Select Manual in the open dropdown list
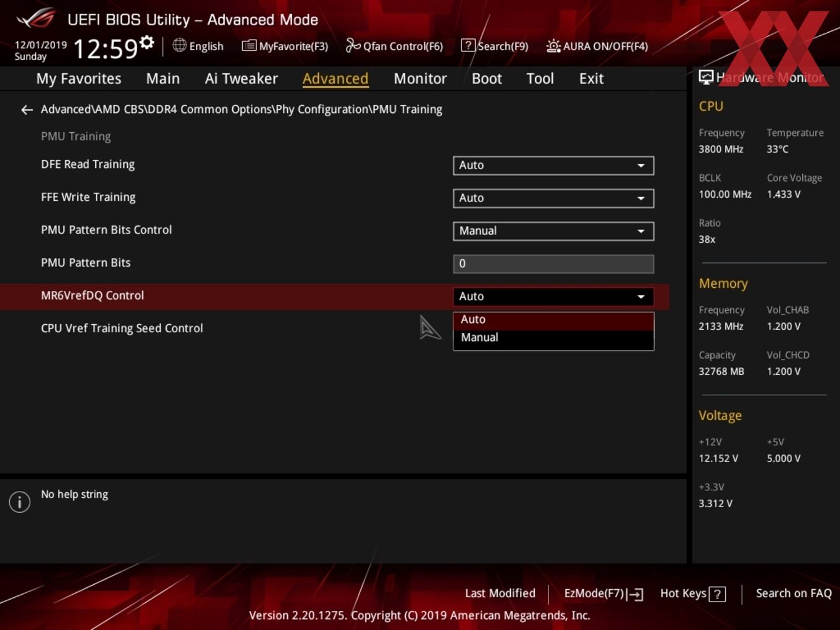This screenshot has height=630, width=840. (553, 338)
